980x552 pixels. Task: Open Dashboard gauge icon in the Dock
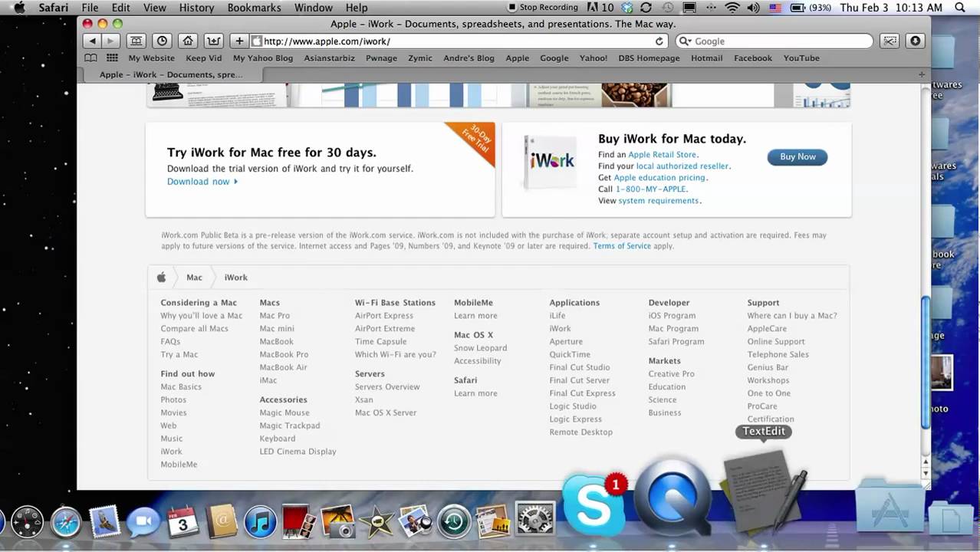pos(28,523)
